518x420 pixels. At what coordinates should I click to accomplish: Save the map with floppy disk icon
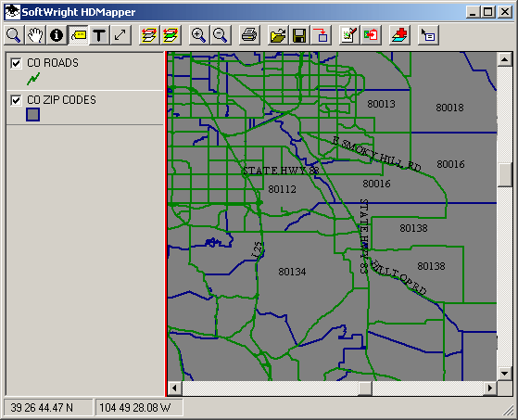pos(299,35)
